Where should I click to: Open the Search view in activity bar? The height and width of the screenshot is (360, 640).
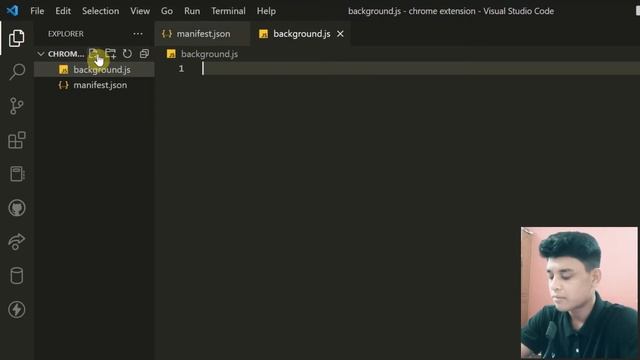17,71
